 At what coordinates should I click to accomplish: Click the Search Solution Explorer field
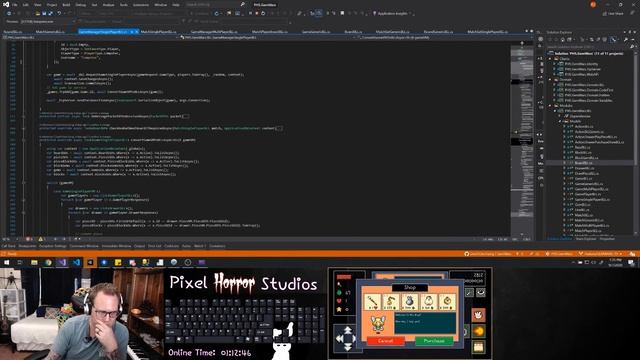[x=588, y=47]
